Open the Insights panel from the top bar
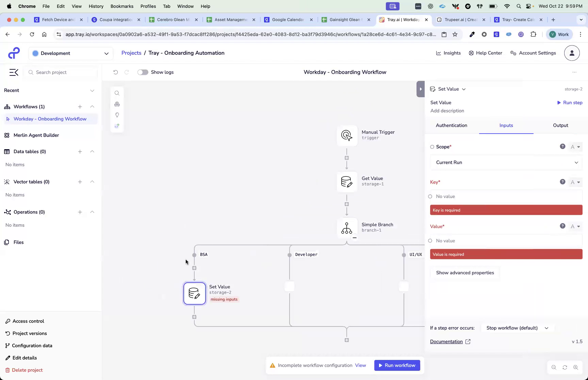 click(448, 53)
